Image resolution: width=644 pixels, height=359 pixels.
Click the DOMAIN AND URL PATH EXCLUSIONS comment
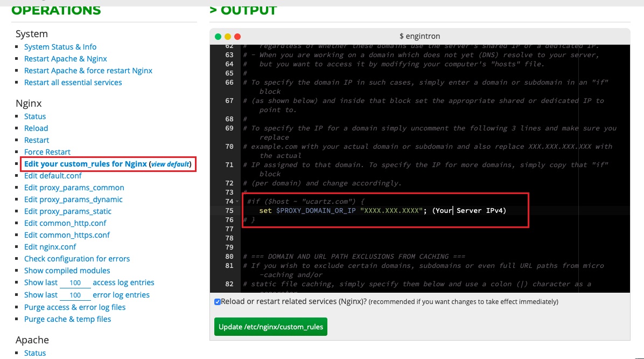(354, 257)
